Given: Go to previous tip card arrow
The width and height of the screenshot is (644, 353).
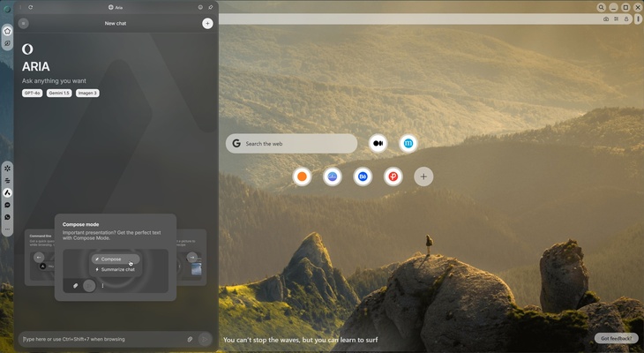Looking at the screenshot, I should point(39,258).
